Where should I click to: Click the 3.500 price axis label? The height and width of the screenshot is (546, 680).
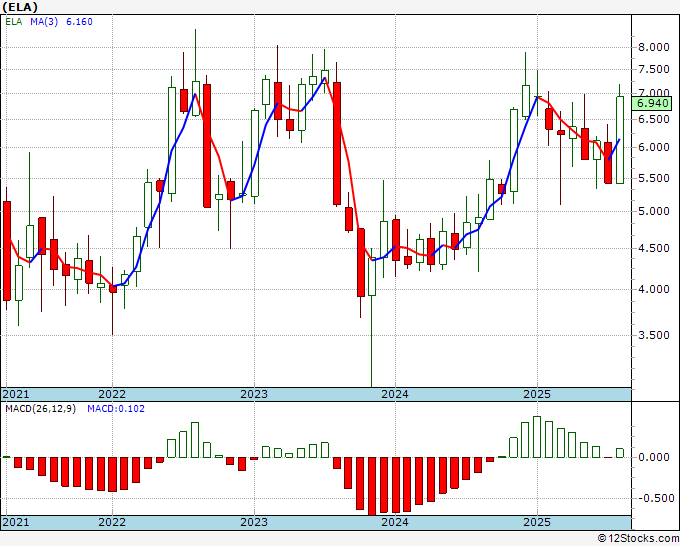click(654, 335)
